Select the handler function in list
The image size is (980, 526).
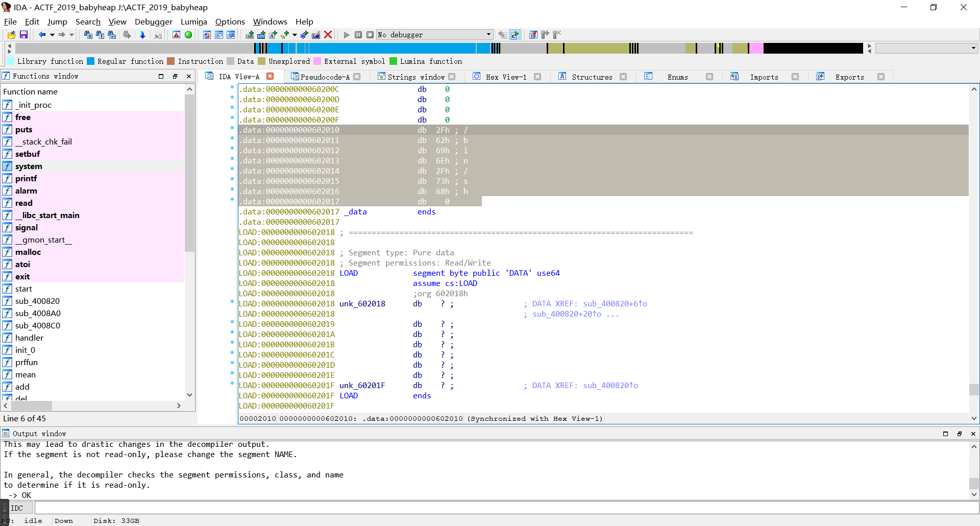[x=29, y=338]
